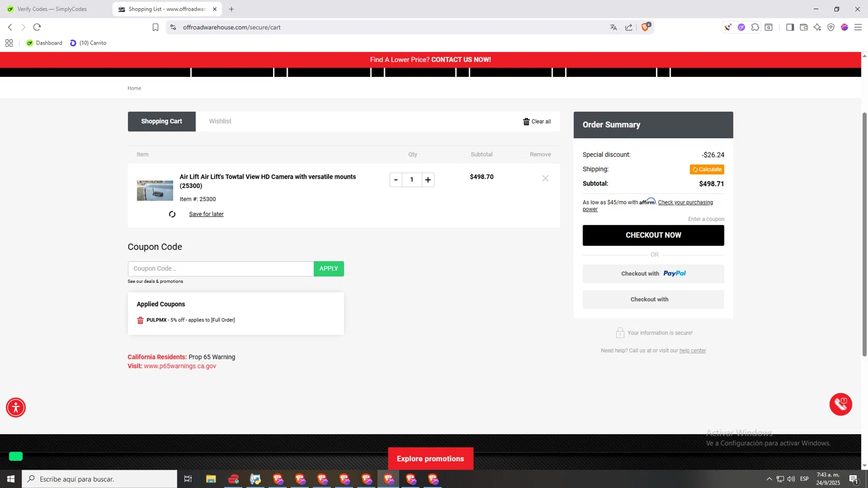Close the Shopping List browser tab
868x488 pixels.
pyautogui.click(x=215, y=9)
